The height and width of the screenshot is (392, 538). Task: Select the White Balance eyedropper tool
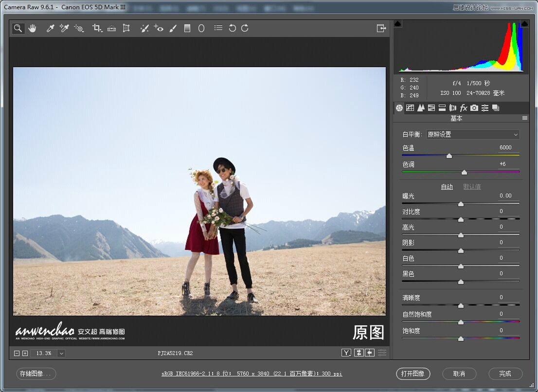point(50,28)
